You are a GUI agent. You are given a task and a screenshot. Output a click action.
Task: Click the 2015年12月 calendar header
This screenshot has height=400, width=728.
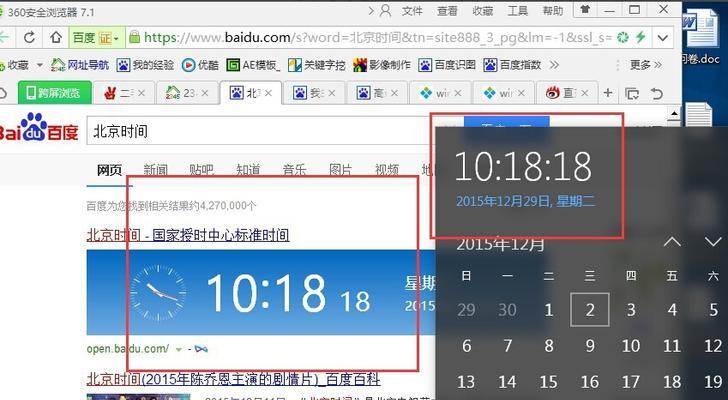pyautogui.click(x=500, y=244)
